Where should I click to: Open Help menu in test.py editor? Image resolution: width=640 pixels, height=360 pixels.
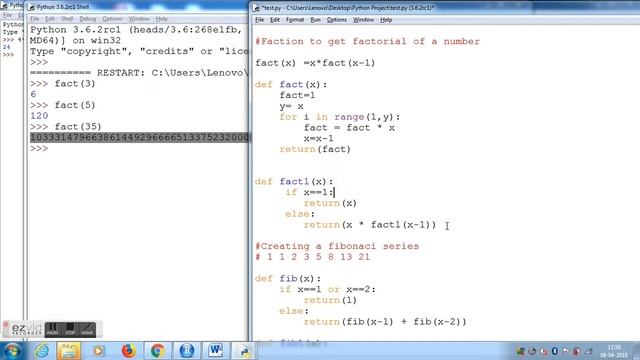(x=386, y=20)
